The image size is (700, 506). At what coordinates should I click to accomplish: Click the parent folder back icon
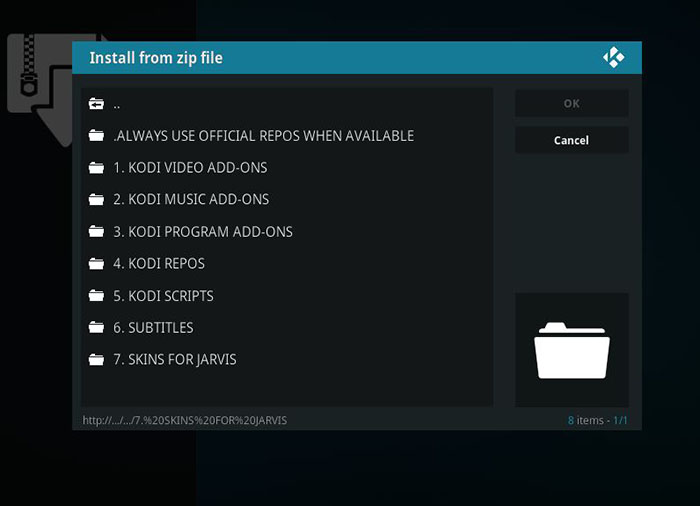(96, 104)
